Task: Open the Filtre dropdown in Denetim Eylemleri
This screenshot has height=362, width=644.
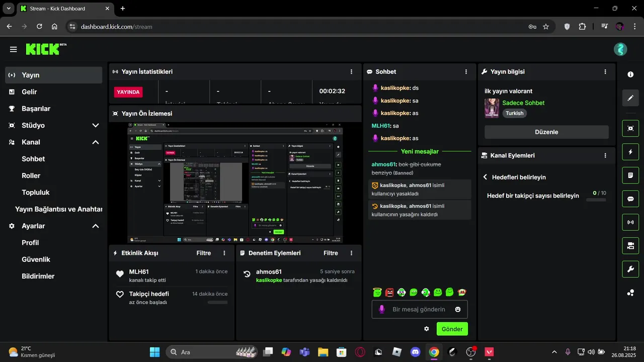Action: [x=331, y=253]
